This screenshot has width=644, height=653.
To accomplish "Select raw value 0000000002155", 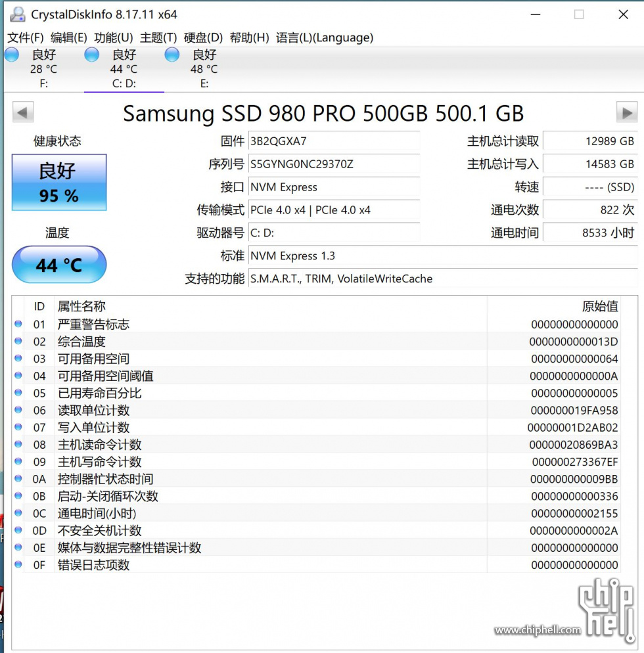I will pyautogui.click(x=574, y=514).
